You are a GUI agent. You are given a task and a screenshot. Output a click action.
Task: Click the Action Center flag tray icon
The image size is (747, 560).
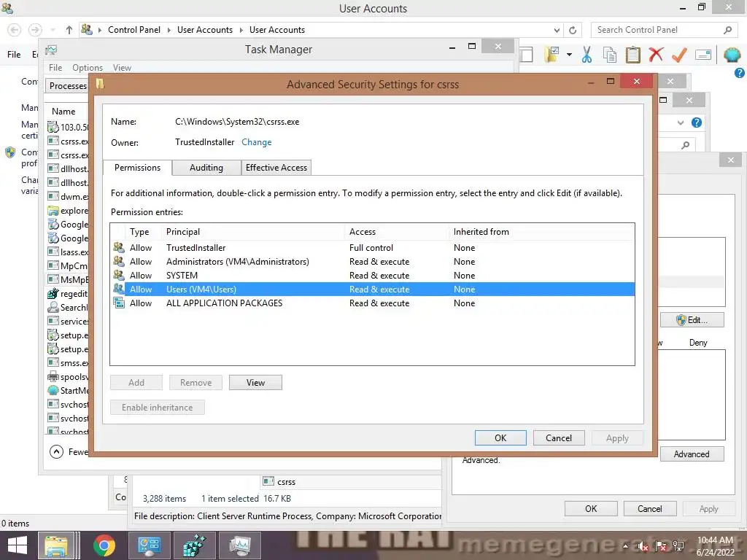click(x=660, y=546)
